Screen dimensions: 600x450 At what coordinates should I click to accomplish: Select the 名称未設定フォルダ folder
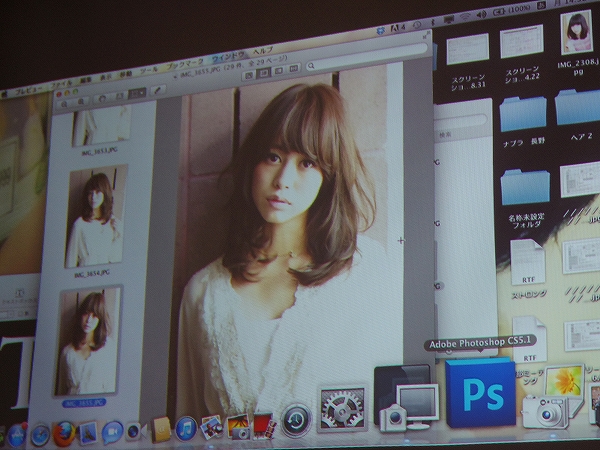[x=525, y=188]
